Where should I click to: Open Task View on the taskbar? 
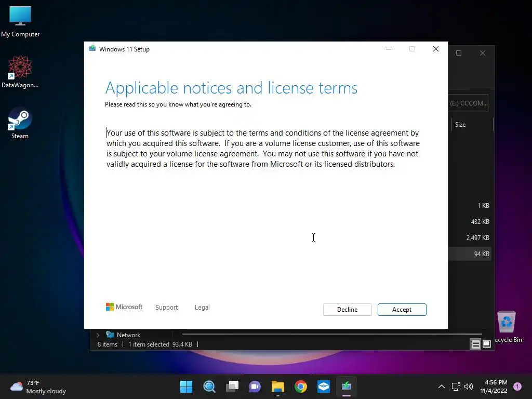(232, 387)
